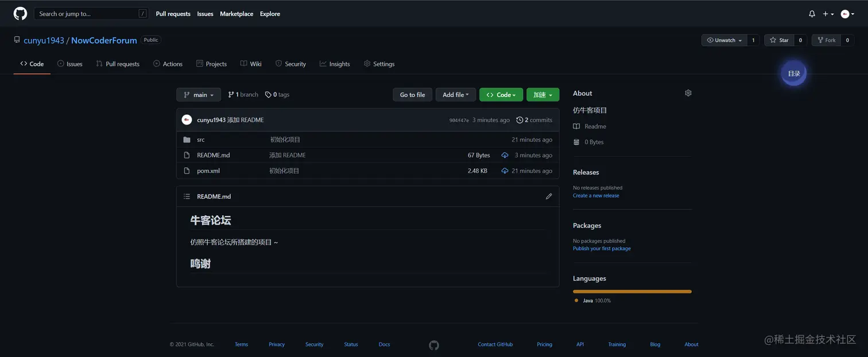Click the Java language bar
This screenshot has height=357, width=868.
click(x=632, y=292)
